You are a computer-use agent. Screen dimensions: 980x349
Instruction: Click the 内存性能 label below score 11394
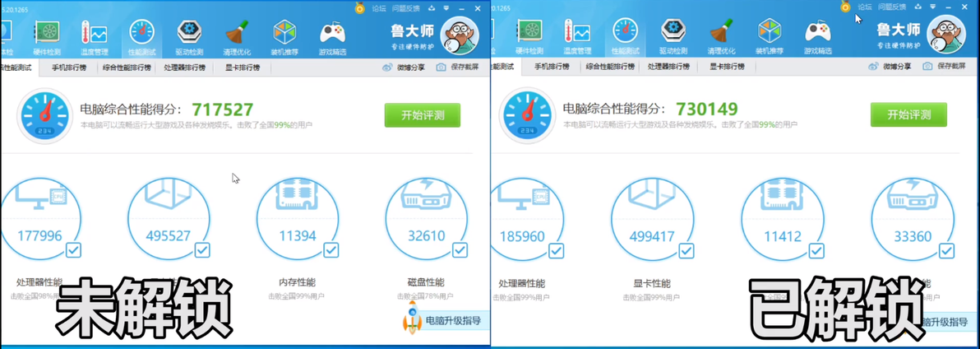click(298, 282)
